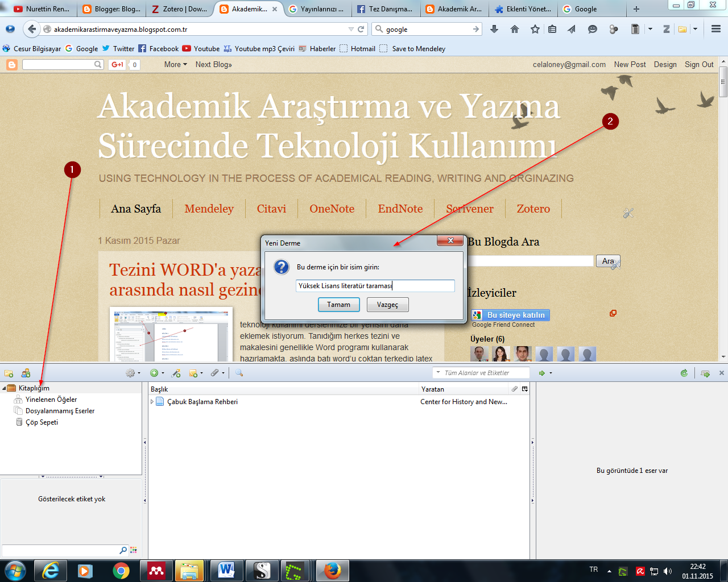
Task: Click the collection name input field
Action: 375,285
